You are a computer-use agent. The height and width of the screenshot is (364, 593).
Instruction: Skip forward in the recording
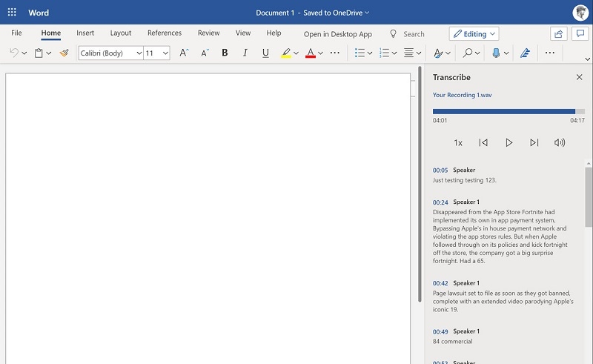click(534, 142)
